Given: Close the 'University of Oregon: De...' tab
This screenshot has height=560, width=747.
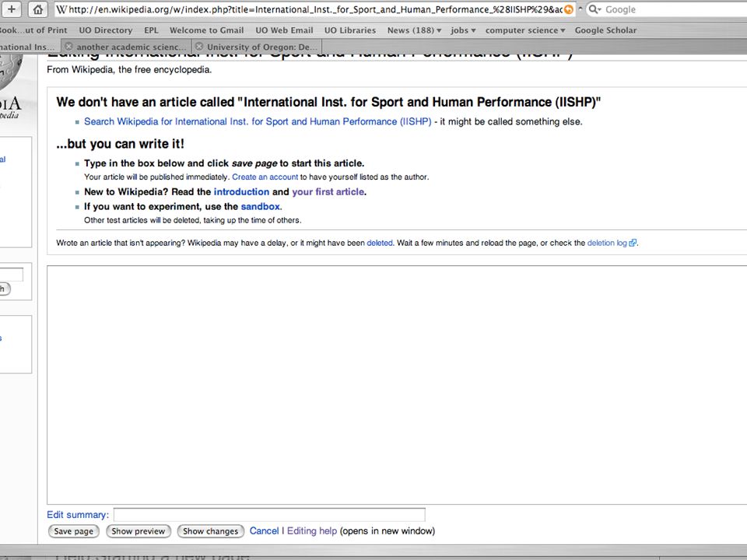Looking at the screenshot, I should coord(199,46).
